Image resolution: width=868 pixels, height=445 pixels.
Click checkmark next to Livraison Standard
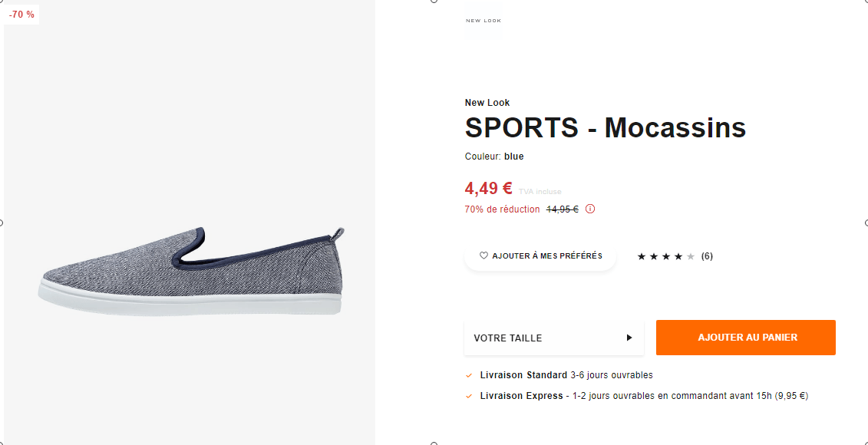coord(469,375)
